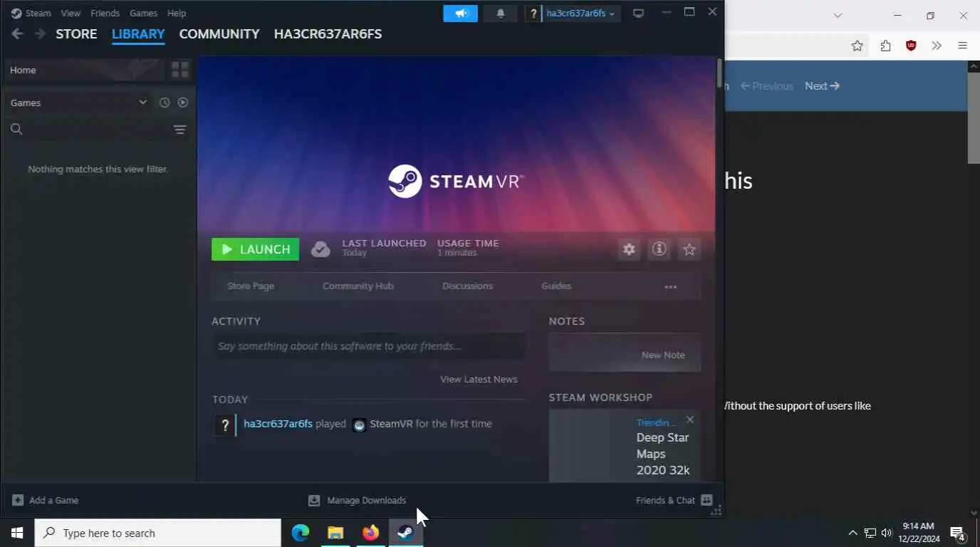Select the LIBRARY tab

pos(138,34)
